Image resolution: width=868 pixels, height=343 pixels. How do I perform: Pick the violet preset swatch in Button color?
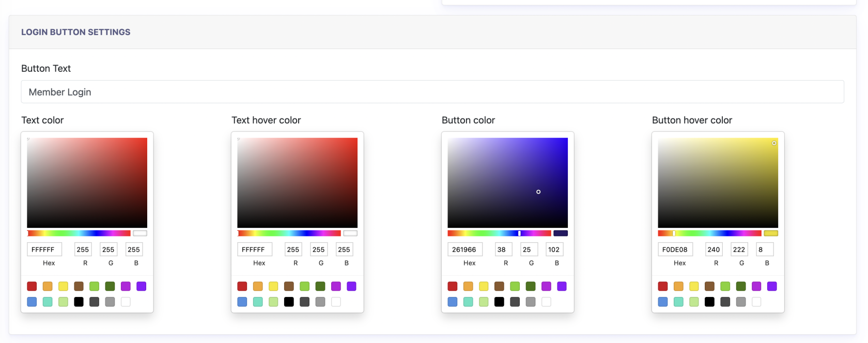click(562, 286)
